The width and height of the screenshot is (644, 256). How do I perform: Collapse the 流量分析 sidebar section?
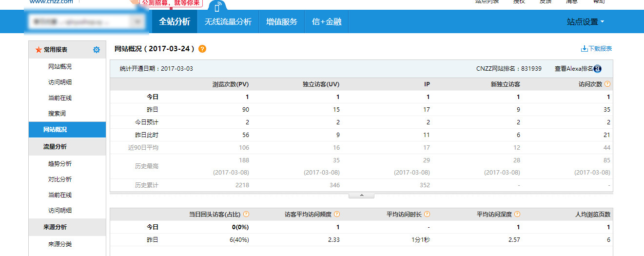coord(67,147)
